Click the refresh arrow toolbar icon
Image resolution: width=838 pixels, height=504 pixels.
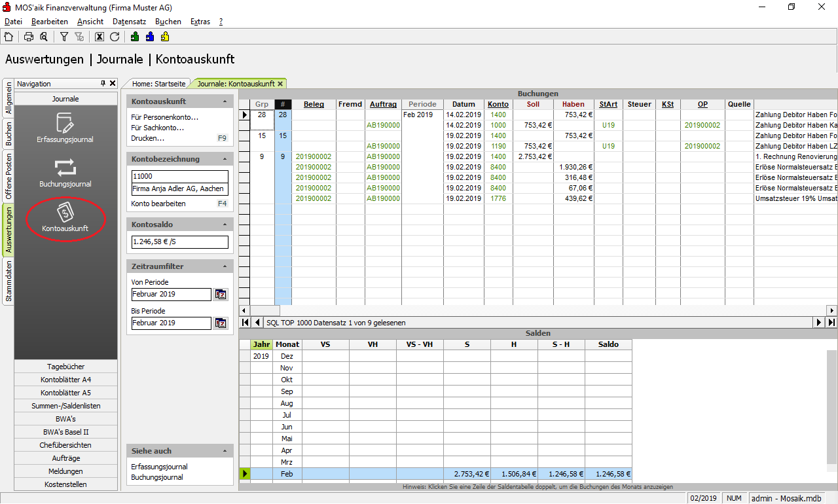(x=115, y=37)
